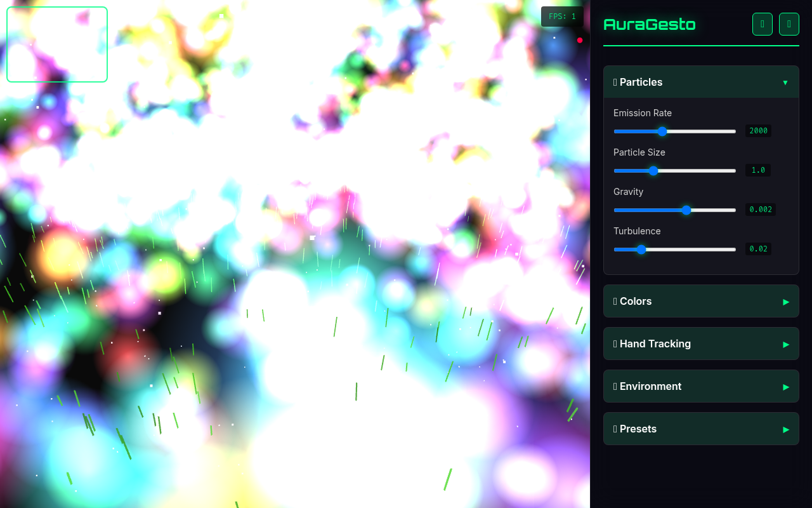Image resolution: width=812 pixels, height=508 pixels.
Task: Click the Presets panel icon
Action: coord(614,429)
